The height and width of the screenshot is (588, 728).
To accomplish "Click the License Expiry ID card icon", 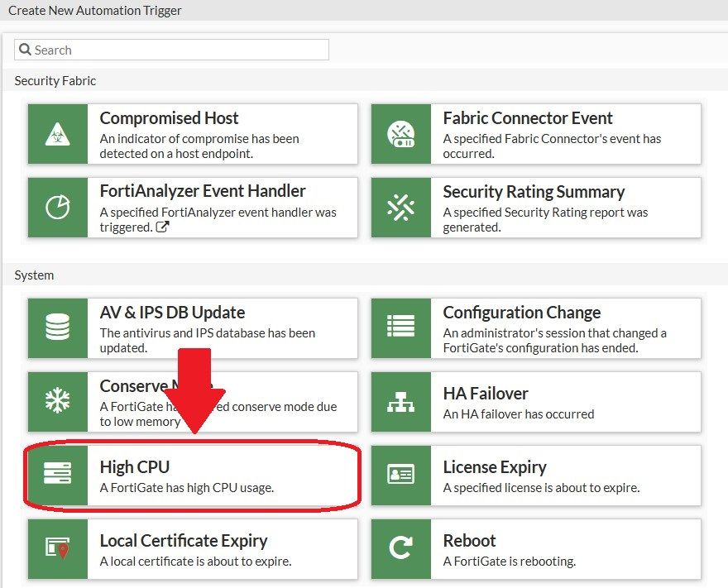I will tap(400, 475).
